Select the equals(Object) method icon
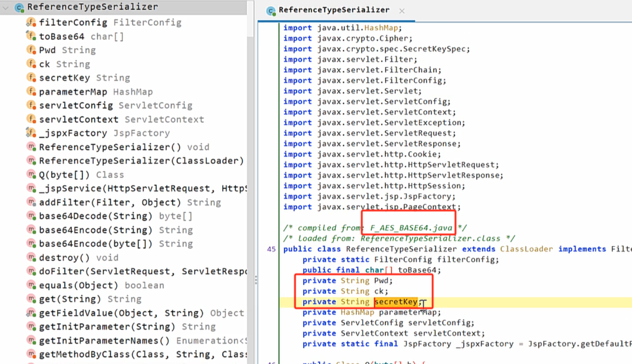The width and height of the screenshot is (632, 364). [31, 285]
